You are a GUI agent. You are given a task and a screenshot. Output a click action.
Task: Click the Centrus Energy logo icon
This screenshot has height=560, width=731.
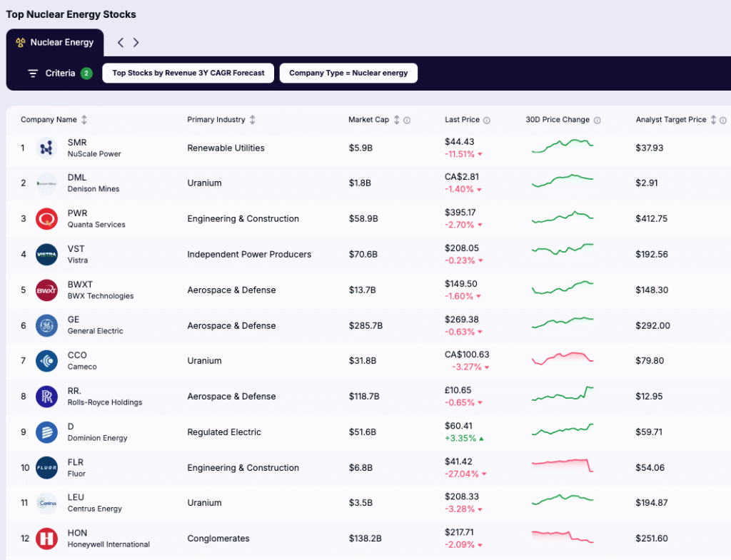point(46,503)
